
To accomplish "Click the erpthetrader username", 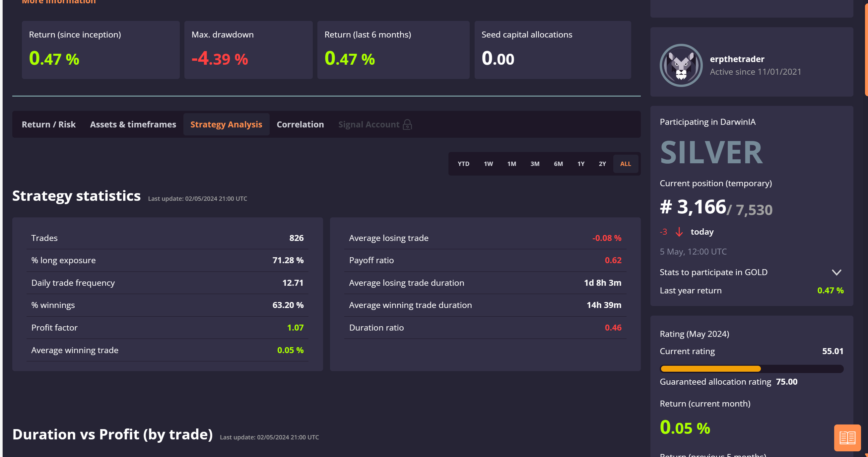I will click(x=737, y=59).
